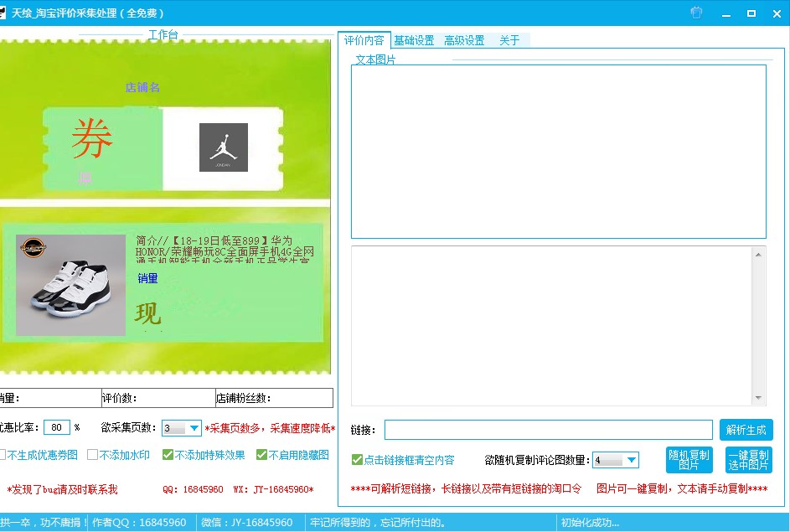790x532 pixels.
Task: Click the 一键复制选中图片 button
Action: 748,459
